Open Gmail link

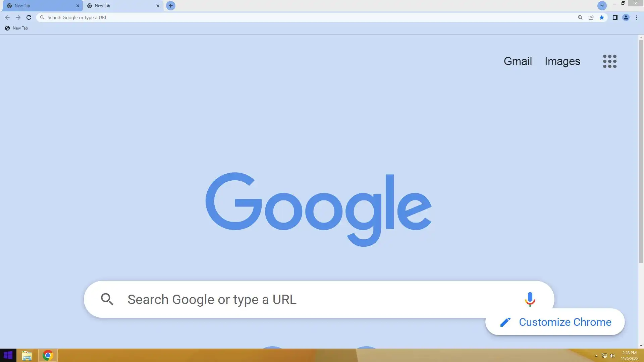coord(518,61)
